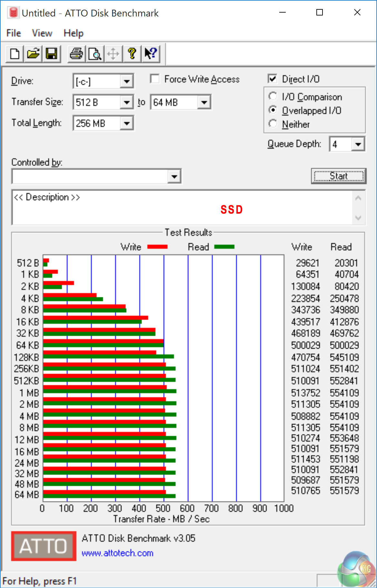Click the red Write legend swatch
The image size is (377, 588).
(x=157, y=247)
